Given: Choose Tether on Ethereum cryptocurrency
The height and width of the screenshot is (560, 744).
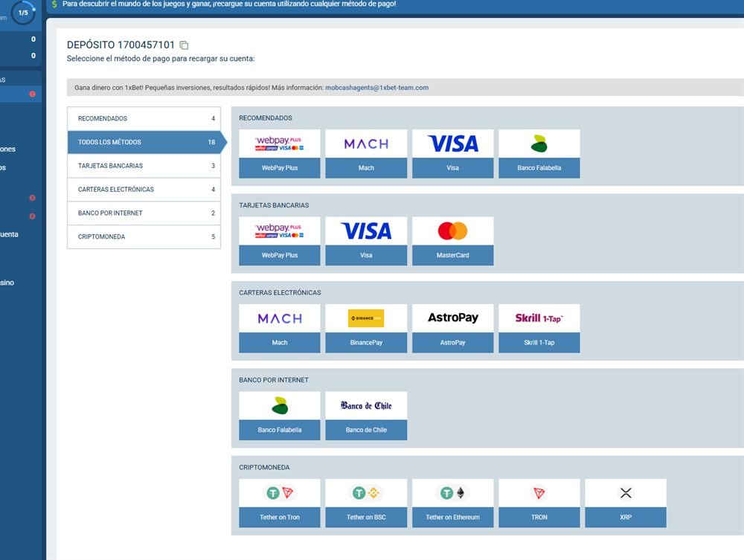Looking at the screenshot, I should [x=452, y=503].
